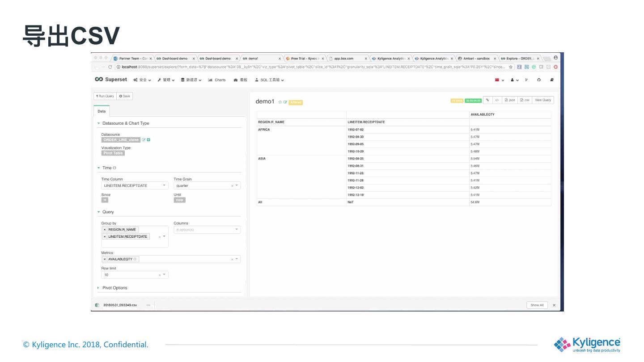Open the GitHub icon in navbar
Screen dimensions: 644x362
tap(539, 80)
